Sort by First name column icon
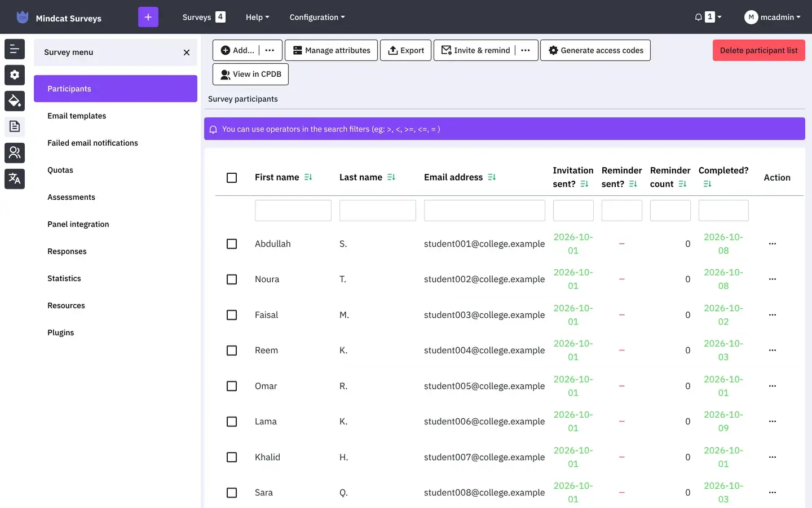Image resolution: width=812 pixels, height=508 pixels. [308, 177]
